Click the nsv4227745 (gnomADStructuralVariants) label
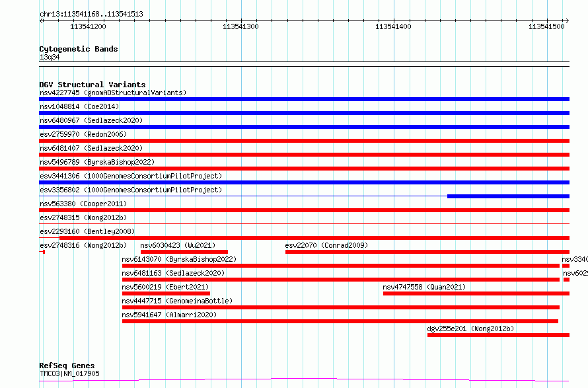Screen dimensions: 588x388 coord(113,93)
